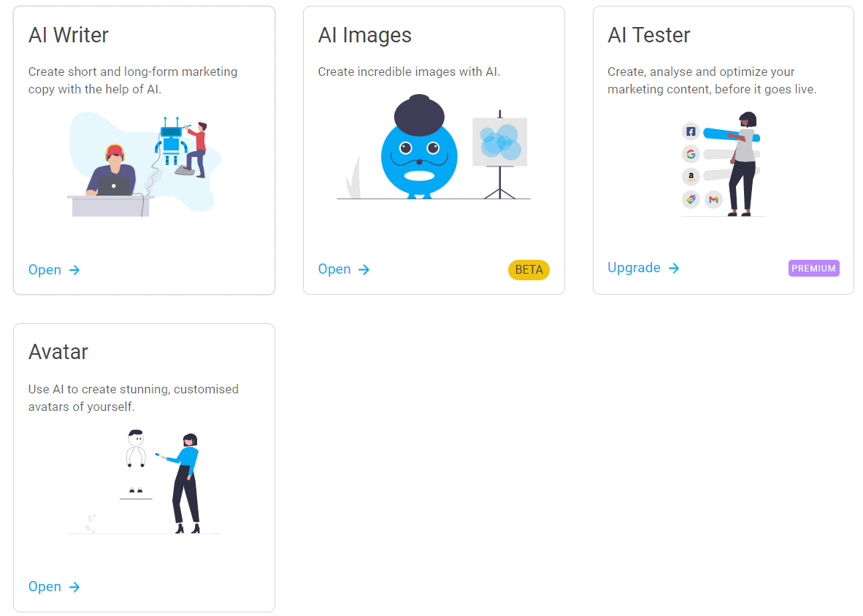The height and width of the screenshot is (616, 863).
Task: Click the arrow icon next to Upgrade
Action: tap(674, 268)
